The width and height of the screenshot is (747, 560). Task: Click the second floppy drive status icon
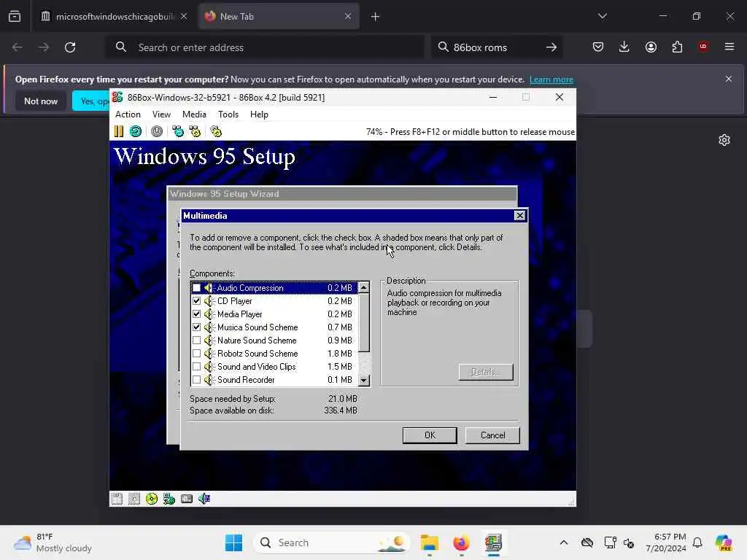tap(134, 499)
